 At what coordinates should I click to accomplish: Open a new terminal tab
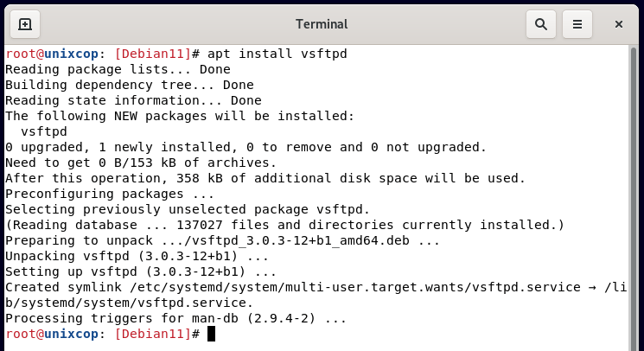pyautogui.click(x=25, y=24)
